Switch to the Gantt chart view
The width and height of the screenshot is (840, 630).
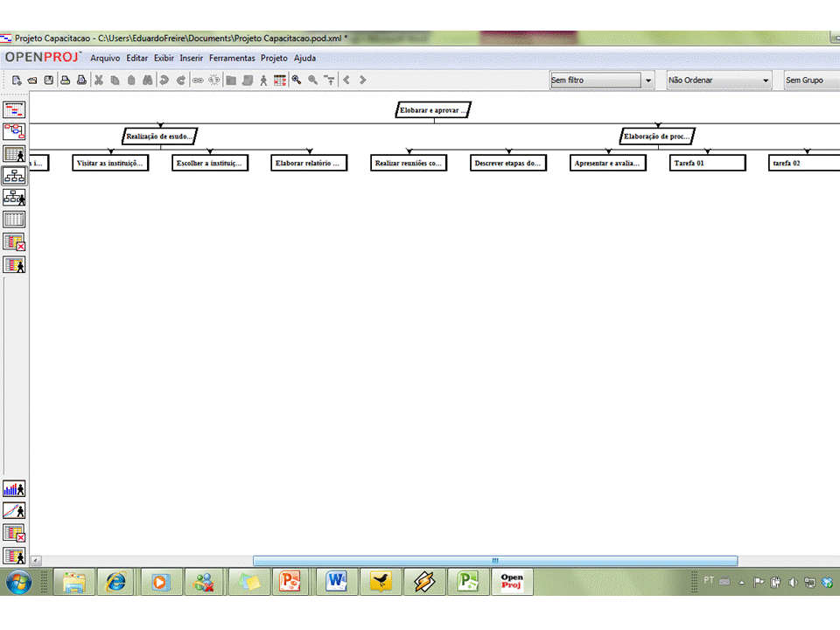click(x=14, y=109)
